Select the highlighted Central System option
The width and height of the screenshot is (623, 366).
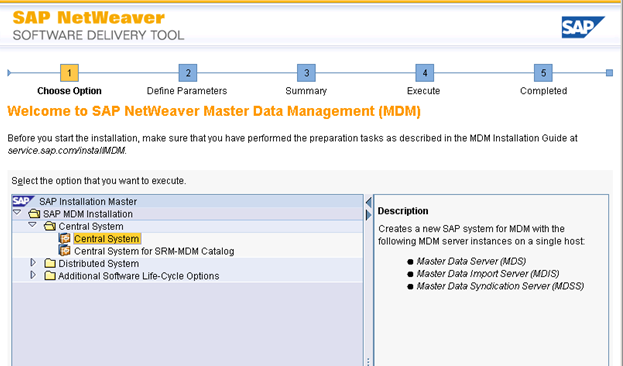click(x=107, y=238)
